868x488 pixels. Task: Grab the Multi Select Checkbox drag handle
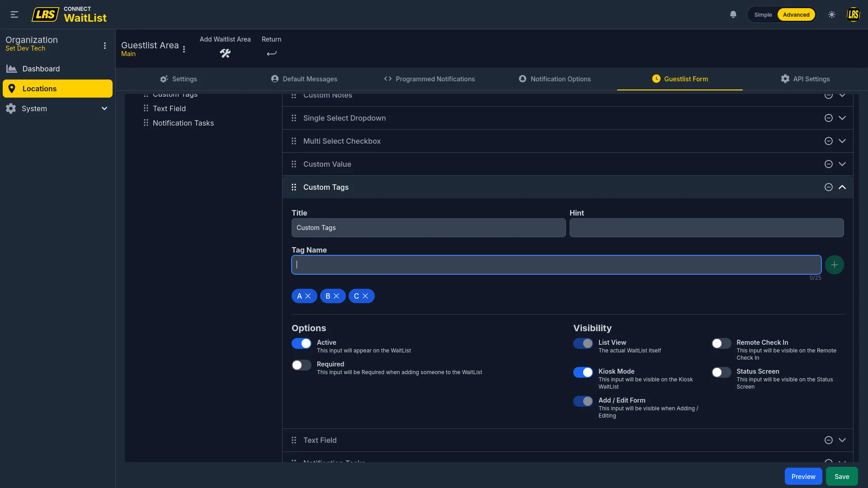coord(294,141)
